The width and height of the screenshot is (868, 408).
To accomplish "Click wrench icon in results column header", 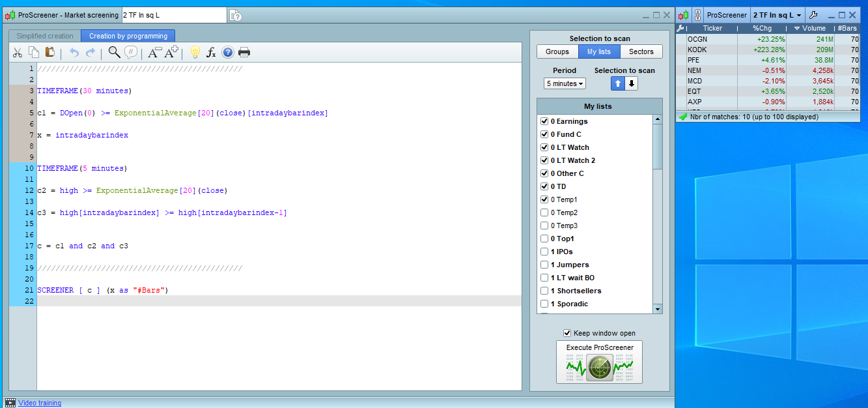I will pyautogui.click(x=681, y=29).
